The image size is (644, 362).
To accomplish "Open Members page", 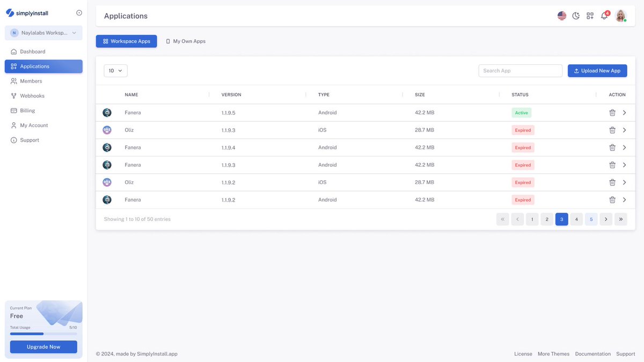I will click(43, 81).
